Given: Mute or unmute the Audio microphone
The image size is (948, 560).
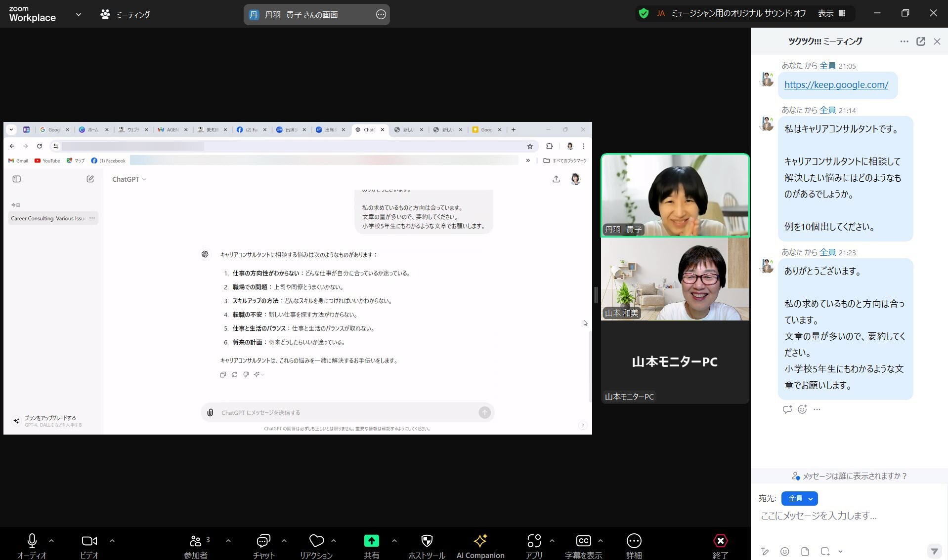Looking at the screenshot, I should tap(32, 541).
